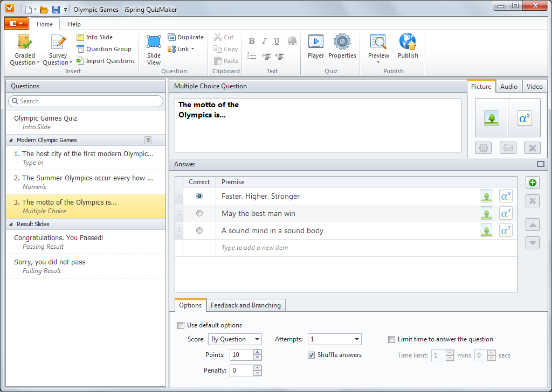Add a picture to the question
This screenshot has width=552, height=392.
coord(492,118)
